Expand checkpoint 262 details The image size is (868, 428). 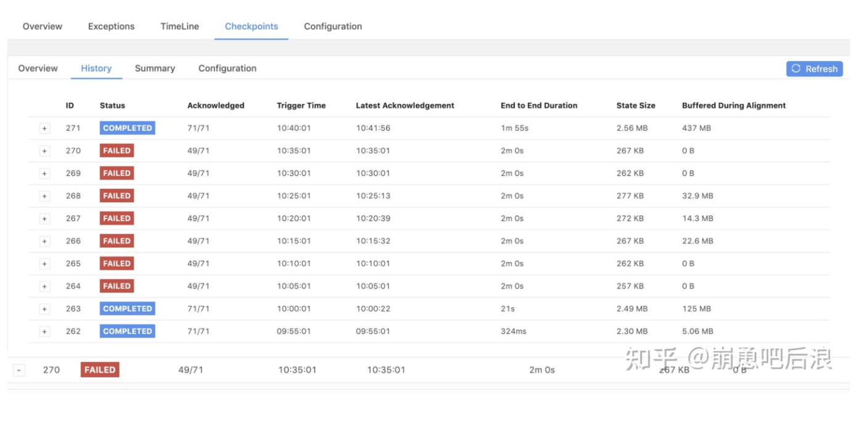click(x=44, y=331)
